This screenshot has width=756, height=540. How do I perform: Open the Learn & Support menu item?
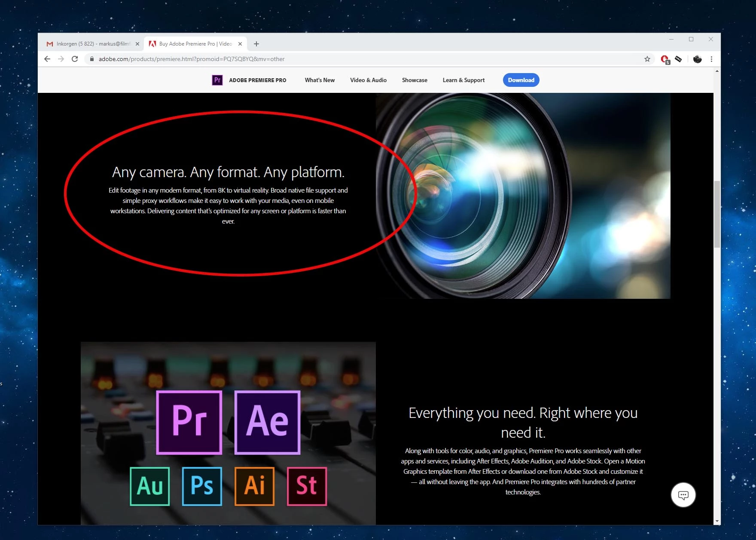point(463,80)
